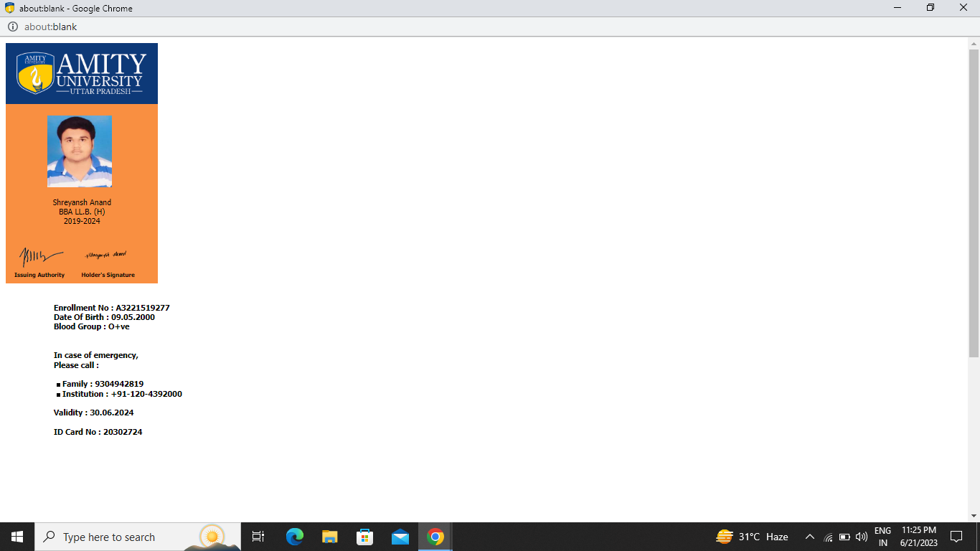Click the student photo on the ID card
This screenshot has width=980, height=551.
[x=80, y=151]
